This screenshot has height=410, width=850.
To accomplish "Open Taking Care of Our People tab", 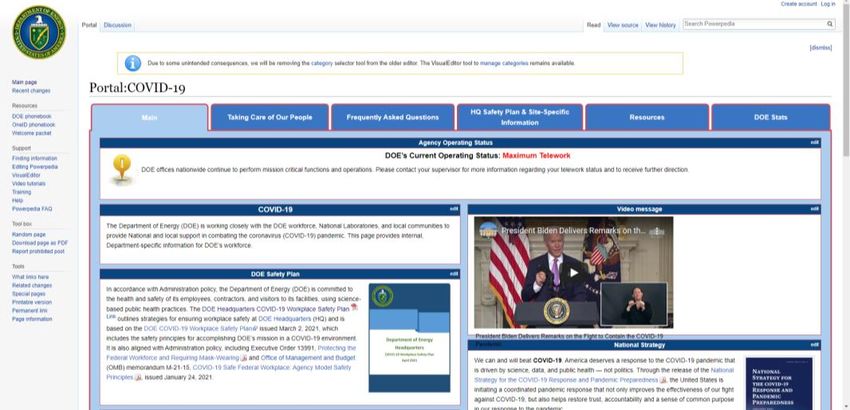I will [269, 117].
